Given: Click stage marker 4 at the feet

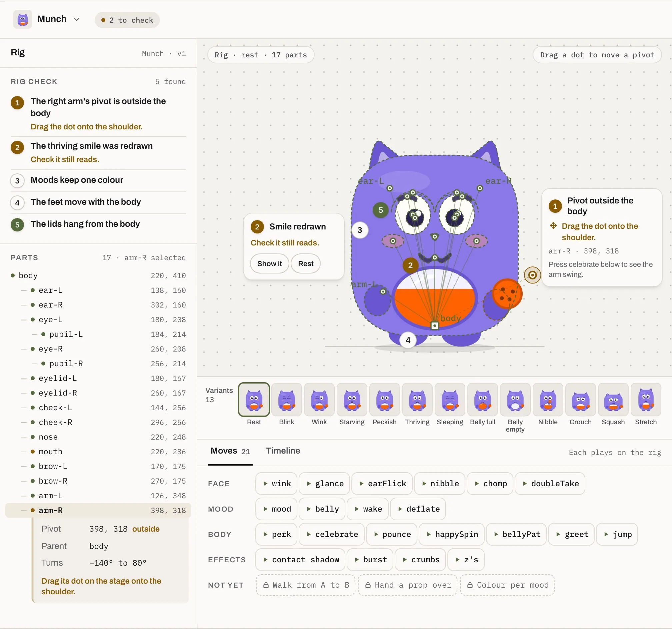Looking at the screenshot, I should [408, 340].
